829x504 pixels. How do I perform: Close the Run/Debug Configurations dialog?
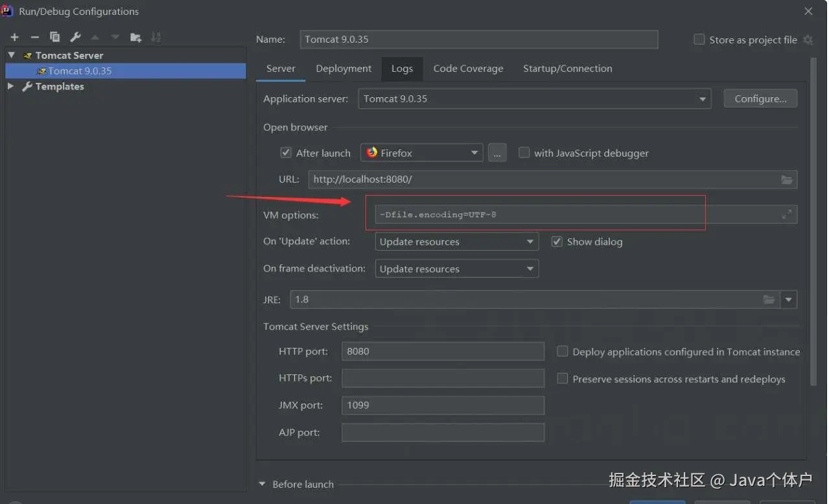[808, 11]
